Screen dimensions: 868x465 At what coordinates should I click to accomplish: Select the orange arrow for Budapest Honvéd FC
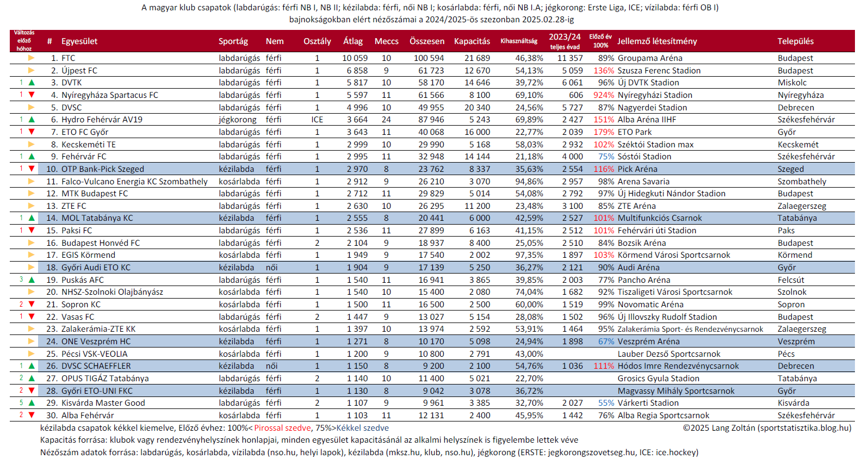(32, 243)
